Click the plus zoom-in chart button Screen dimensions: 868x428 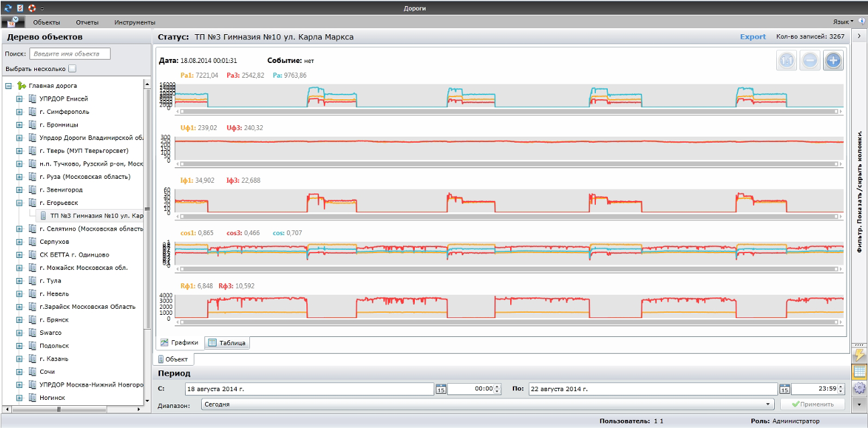[833, 61]
